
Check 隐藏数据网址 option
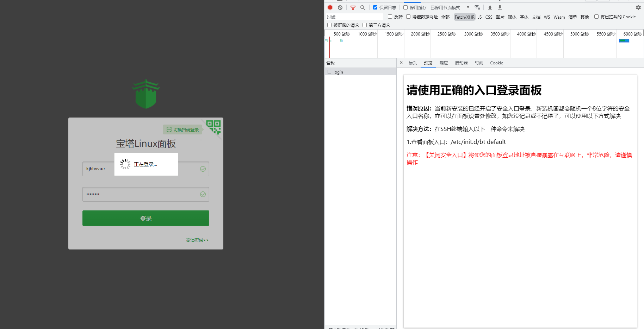click(x=408, y=17)
